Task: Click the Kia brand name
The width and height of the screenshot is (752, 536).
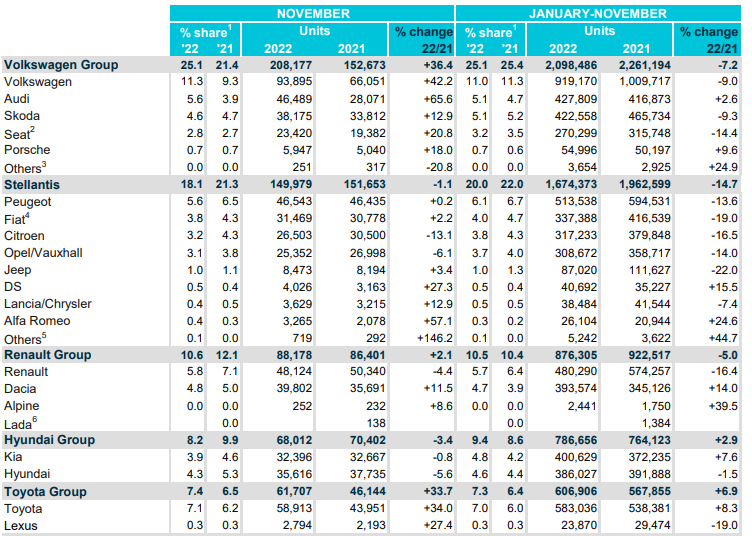Action: click(13, 457)
